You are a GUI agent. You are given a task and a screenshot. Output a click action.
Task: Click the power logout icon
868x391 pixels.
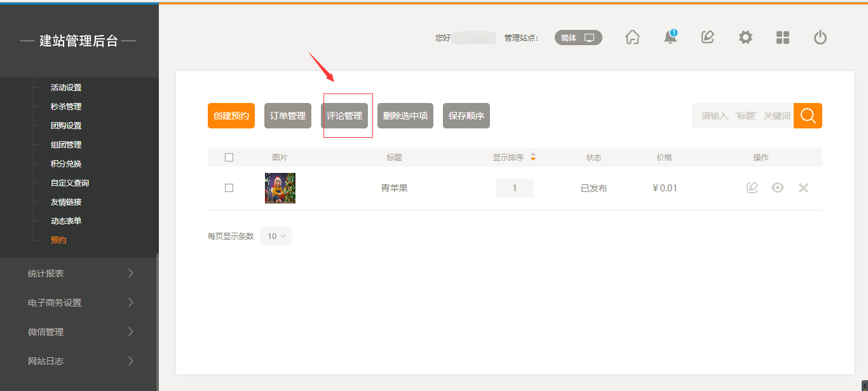(820, 38)
